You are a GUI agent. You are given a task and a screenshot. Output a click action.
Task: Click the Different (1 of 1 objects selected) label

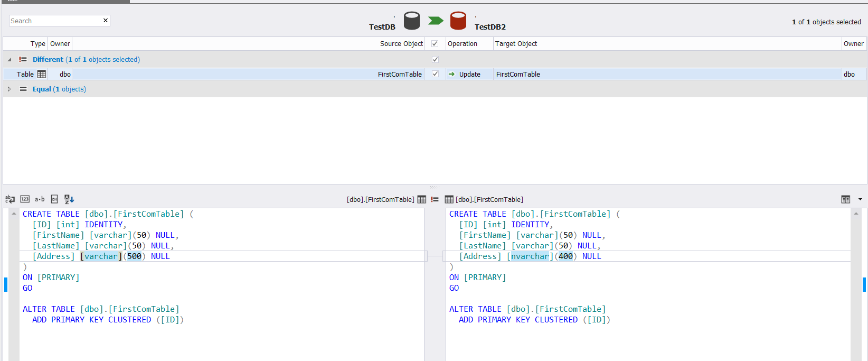[86, 60]
